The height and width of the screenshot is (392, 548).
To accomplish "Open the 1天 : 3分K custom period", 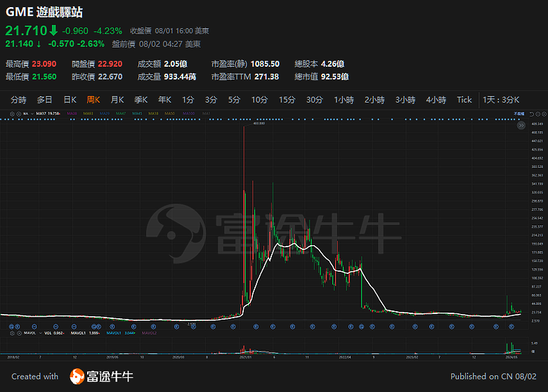I will (x=501, y=100).
